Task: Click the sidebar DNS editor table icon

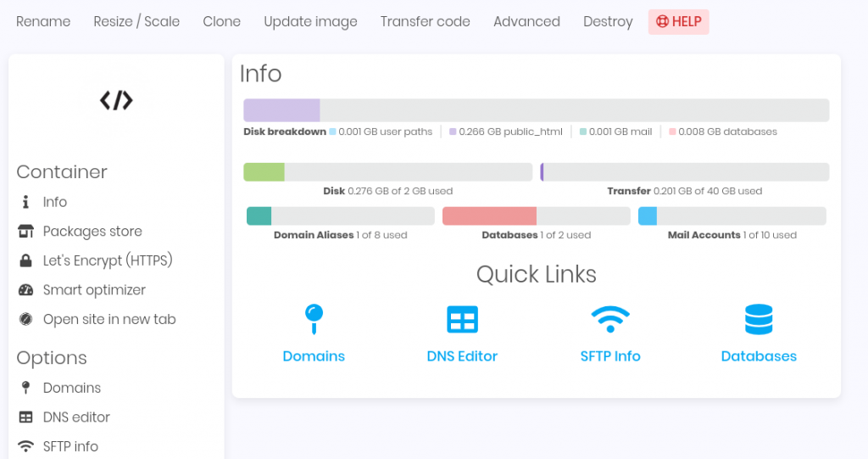Action: click(x=25, y=417)
